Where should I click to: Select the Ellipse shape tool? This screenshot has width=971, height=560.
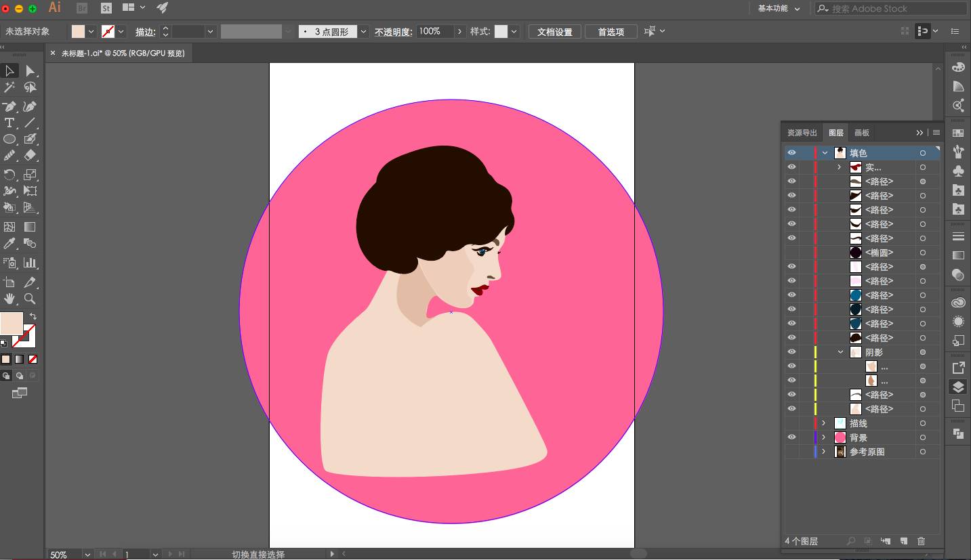[x=9, y=139]
